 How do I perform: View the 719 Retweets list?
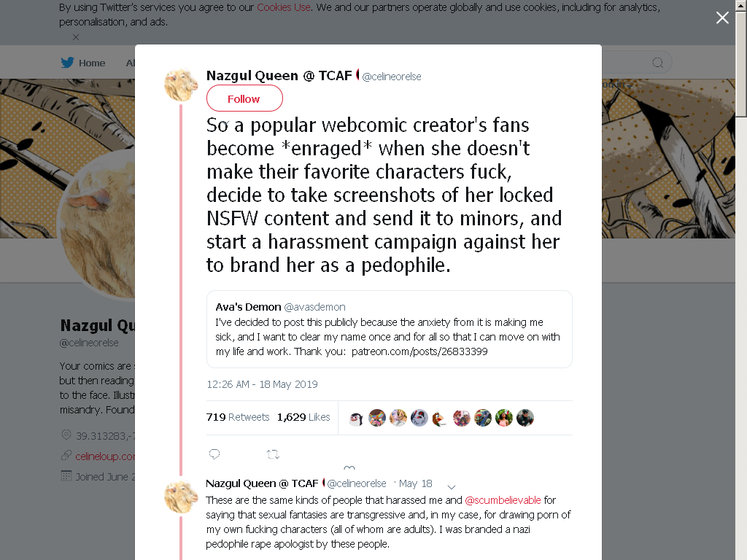pyautogui.click(x=238, y=417)
